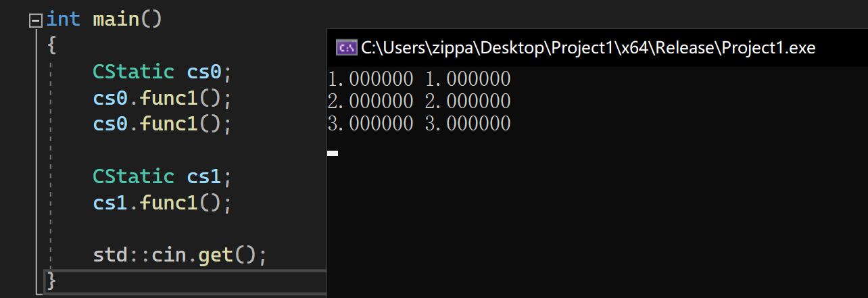Viewport: 868px width, 298px height.
Task: Click the 'cs1' variable name in its declaration
Action: [203, 176]
